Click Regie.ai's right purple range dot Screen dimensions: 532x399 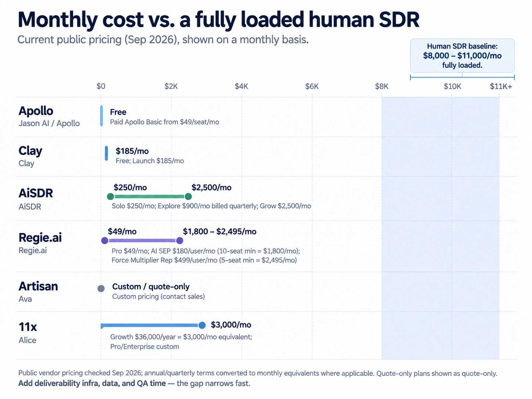(180, 241)
